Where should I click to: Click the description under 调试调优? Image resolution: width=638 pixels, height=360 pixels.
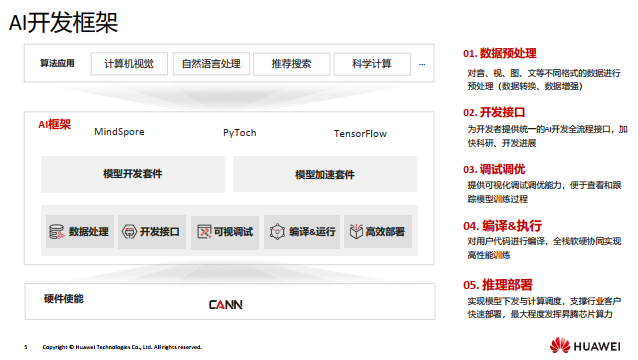[x=544, y=192]
